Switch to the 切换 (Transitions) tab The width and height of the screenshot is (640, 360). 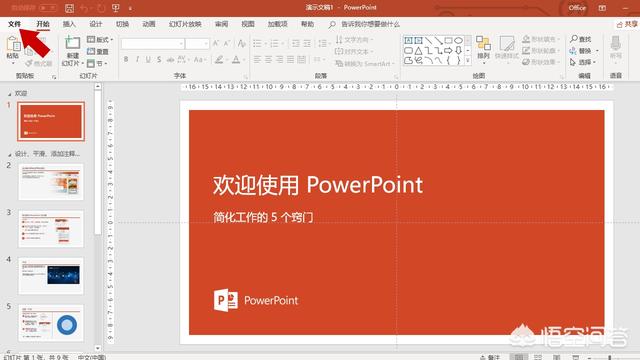pos(122,24)
